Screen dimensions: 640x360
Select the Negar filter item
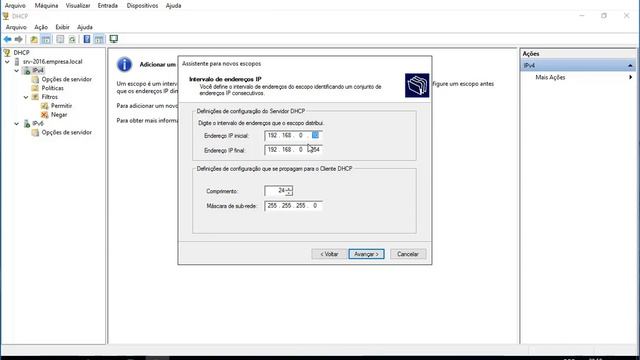(x=59, y=115)
